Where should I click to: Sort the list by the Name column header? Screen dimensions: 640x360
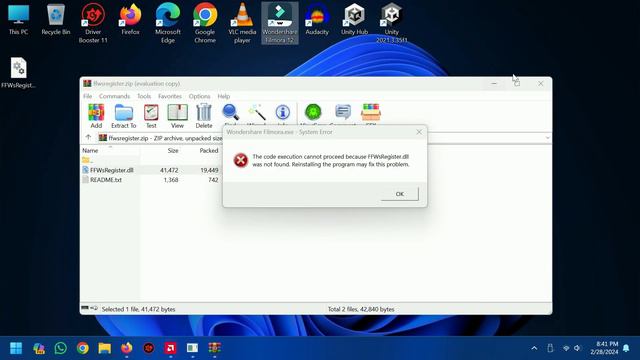coord(90,151)
